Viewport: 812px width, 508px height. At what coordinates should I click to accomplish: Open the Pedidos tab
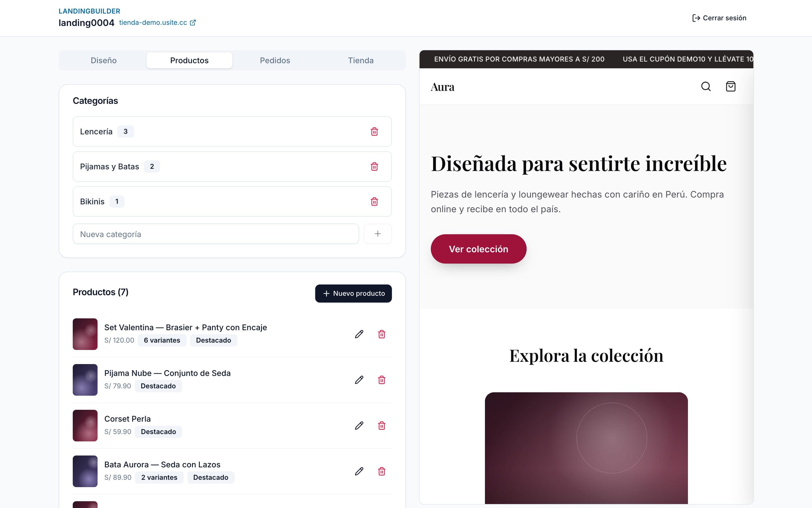pos(275,60)
